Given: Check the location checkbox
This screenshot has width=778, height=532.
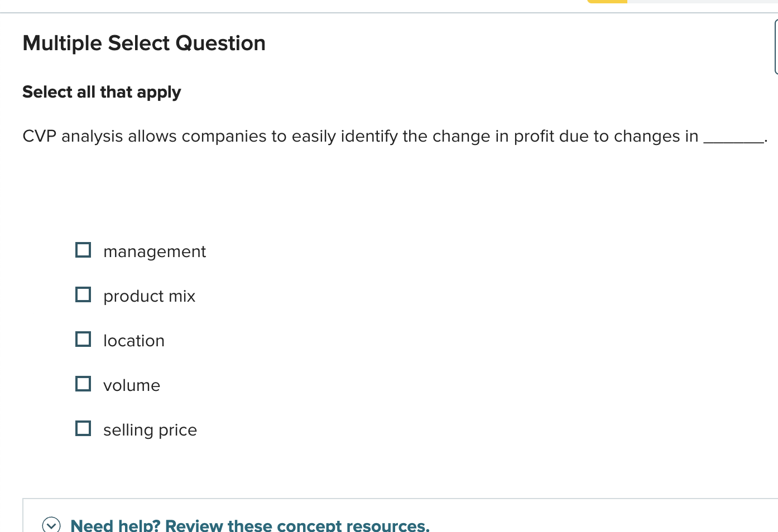Looking at the screenshot, I should [x=83, y=338].
